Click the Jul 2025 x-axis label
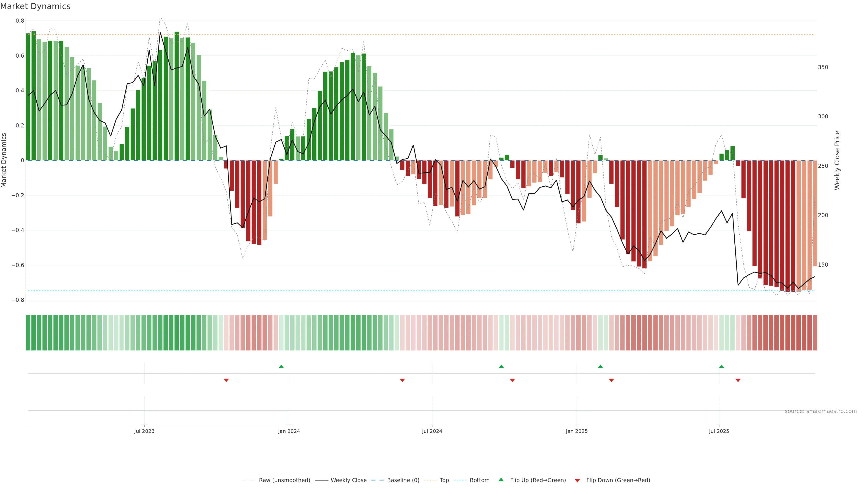Image resolution: width=868 pixels, height=488 pixels. 719,431
